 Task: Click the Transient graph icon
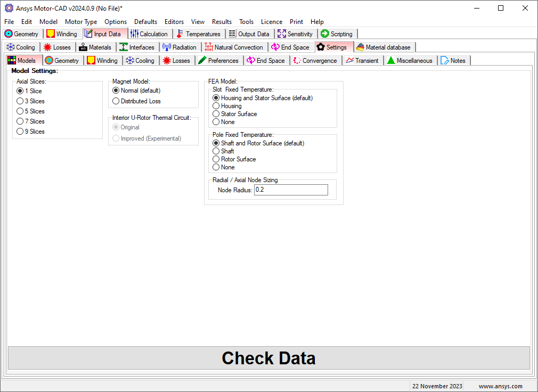pos(349,60)
